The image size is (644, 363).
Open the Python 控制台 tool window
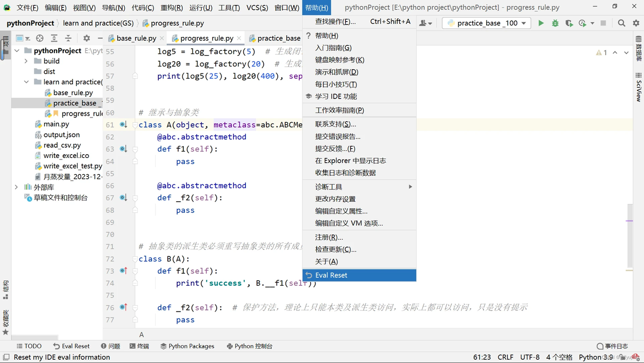point(250,346)
